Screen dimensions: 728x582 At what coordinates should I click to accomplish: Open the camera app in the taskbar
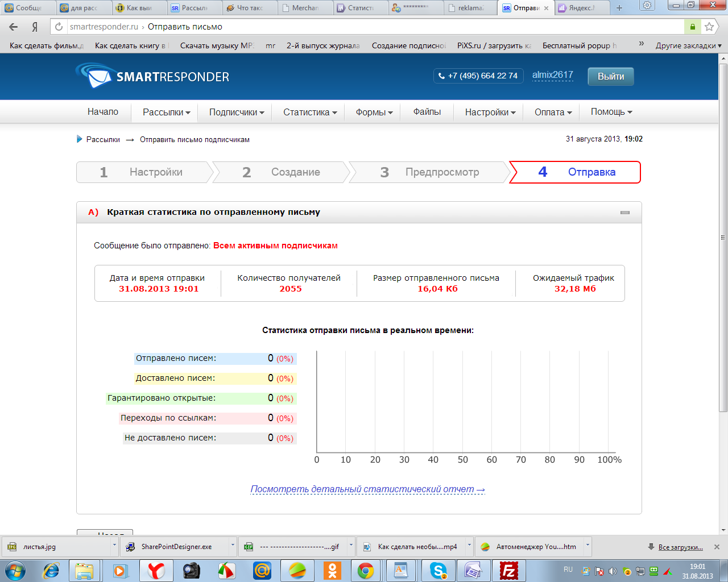click(192, 571)
